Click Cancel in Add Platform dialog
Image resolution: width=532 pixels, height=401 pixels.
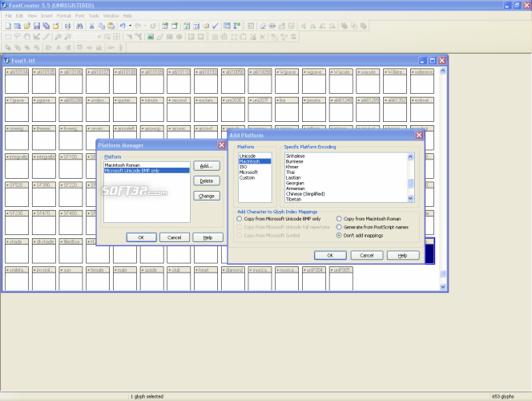[x=367, y=255]
